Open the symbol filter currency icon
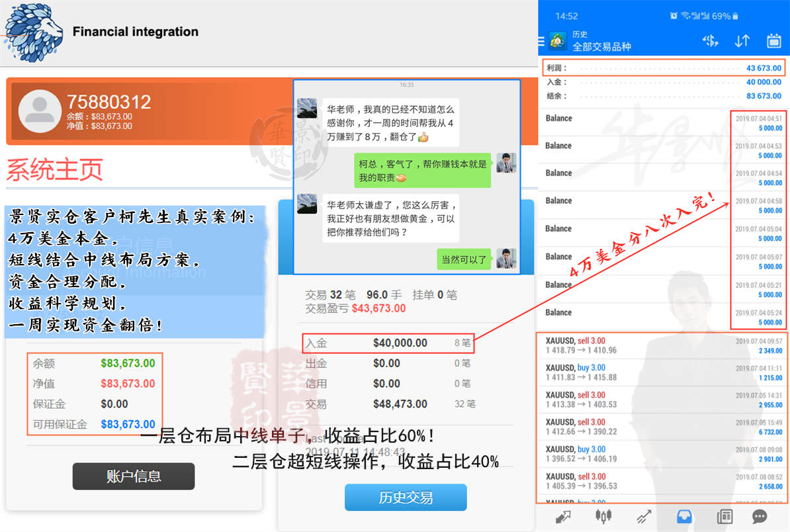Screen dimensions: 790x532 click(711, 41)
